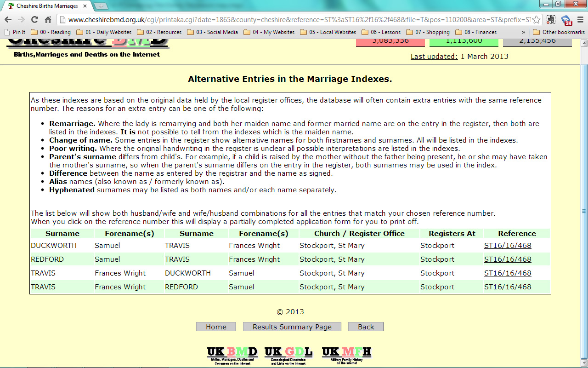
Task: Click the UK GDL genealogical directories logo
Action: click(x=287, y=353)
